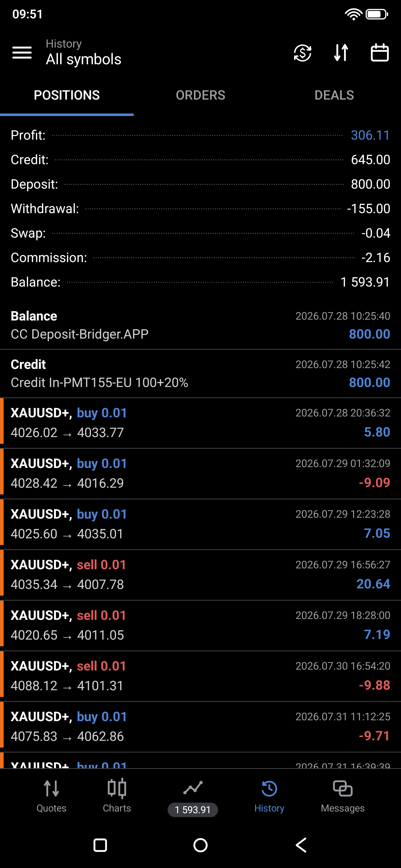Open the hamburger navigation menu
401x868 pixels.
22,53
